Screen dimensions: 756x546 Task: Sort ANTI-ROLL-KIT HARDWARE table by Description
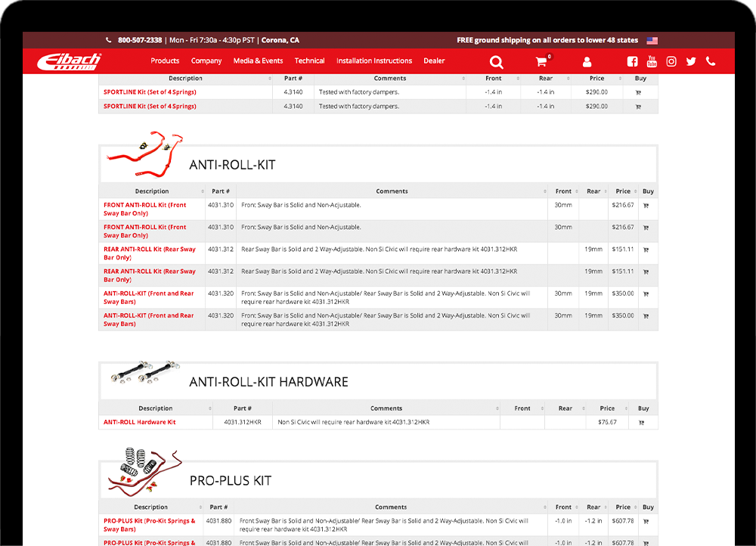point(155,408)
